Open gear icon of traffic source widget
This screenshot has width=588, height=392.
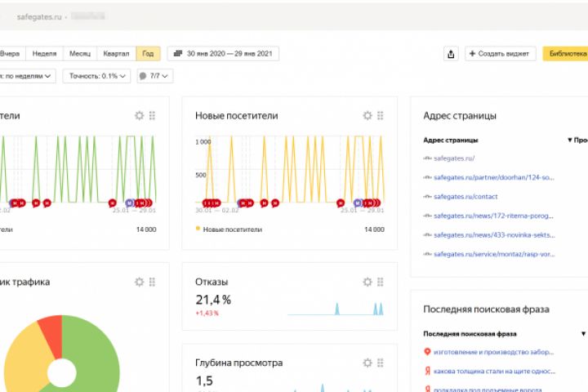coord(139,282)
